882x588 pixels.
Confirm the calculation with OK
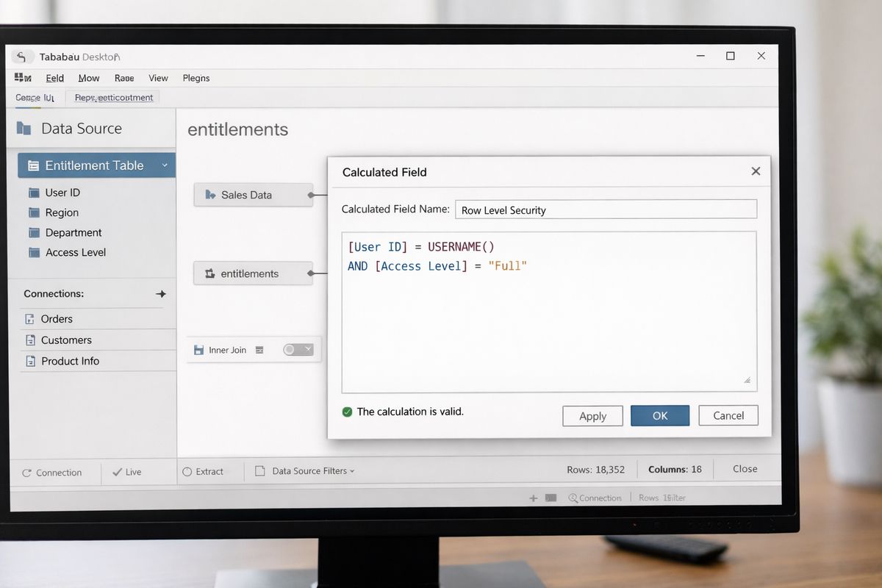pyautogui.click(x=660, y=416)
